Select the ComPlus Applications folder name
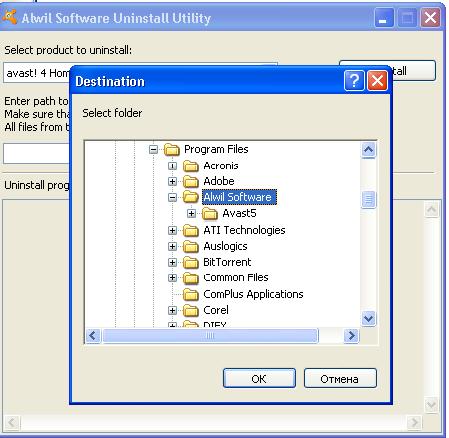Image resolution: width=449 pixels, height=438 pixels. pos(253,294)
